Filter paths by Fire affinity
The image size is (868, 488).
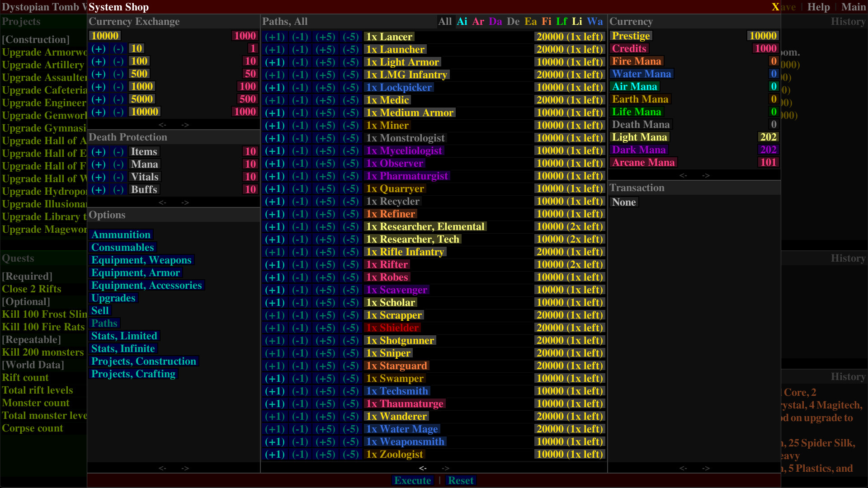tap(547, 21)
